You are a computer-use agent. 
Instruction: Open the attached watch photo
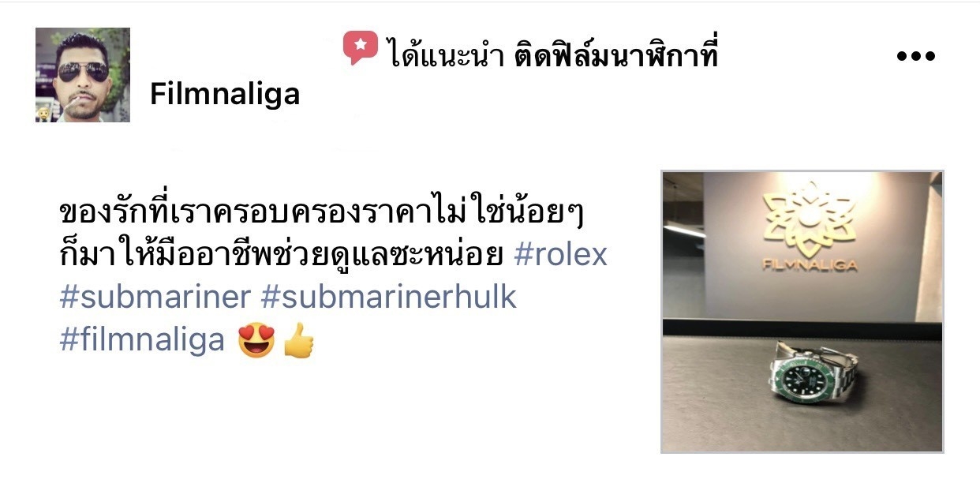[x=802, y=312]
